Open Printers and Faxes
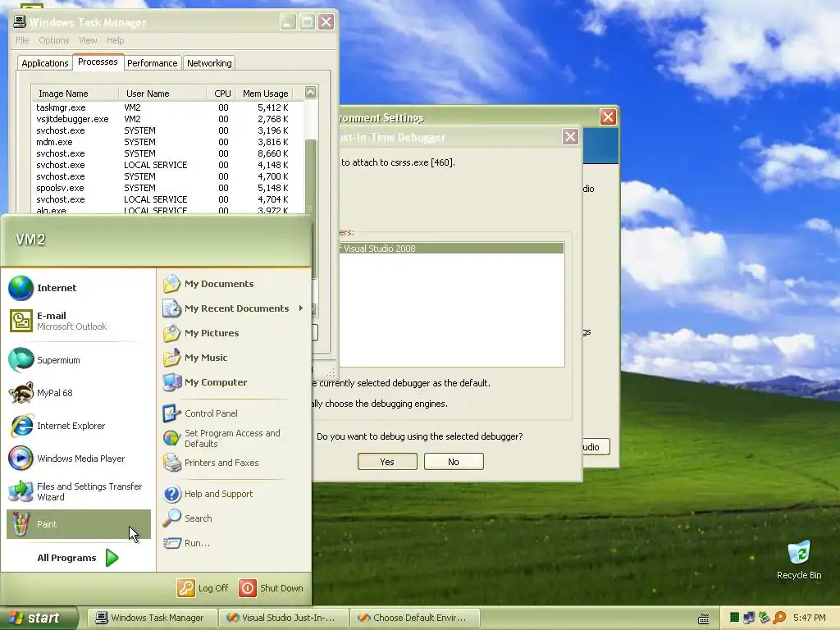 (x=234, y=463)
